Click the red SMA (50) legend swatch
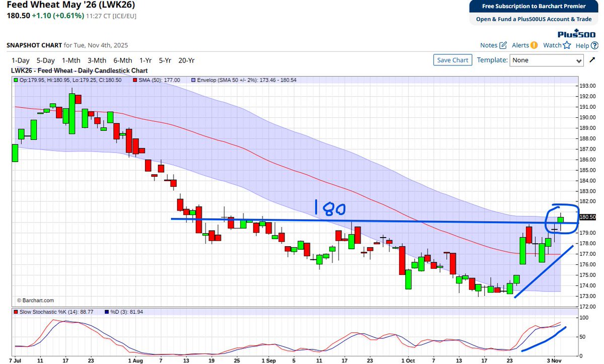604x364 pixels. click(135, 80)
